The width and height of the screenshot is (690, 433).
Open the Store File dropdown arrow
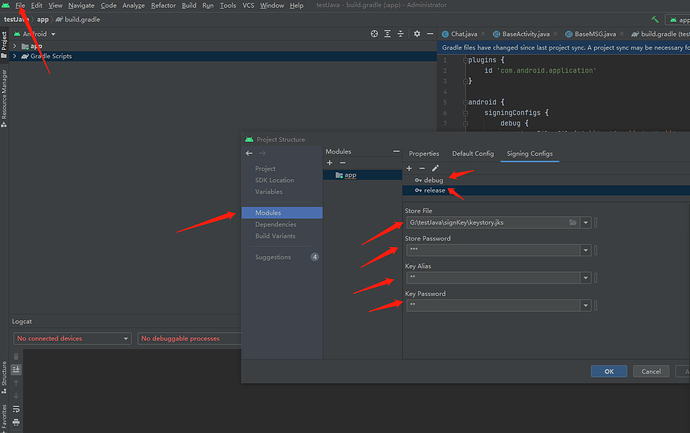click(586, 222)
